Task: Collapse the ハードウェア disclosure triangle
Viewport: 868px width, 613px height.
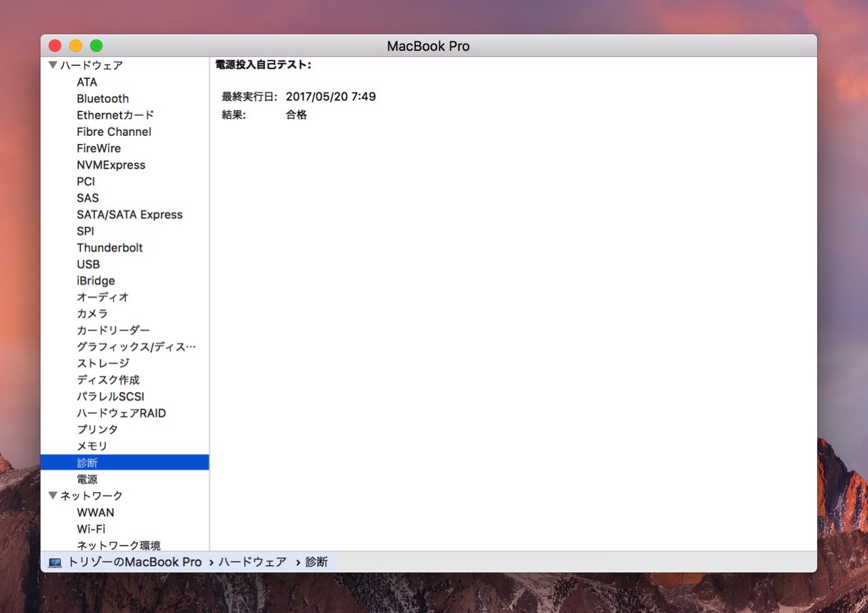Action: 52,65
